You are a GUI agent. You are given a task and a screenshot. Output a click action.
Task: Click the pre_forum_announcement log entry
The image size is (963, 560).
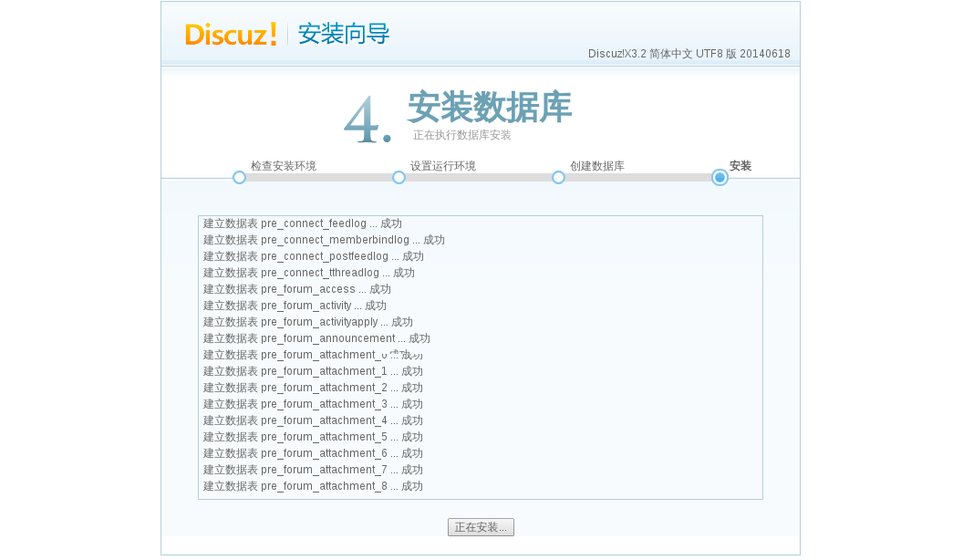tap(316, 338)
